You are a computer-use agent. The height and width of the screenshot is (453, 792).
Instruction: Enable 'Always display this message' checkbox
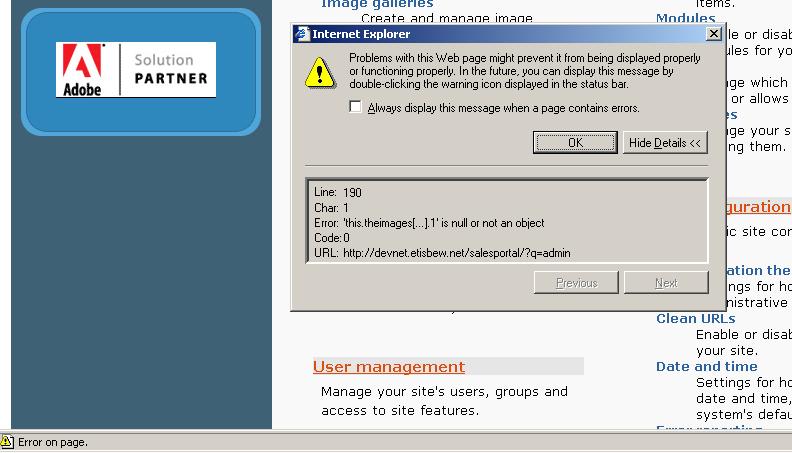click(x=355, y=107)
